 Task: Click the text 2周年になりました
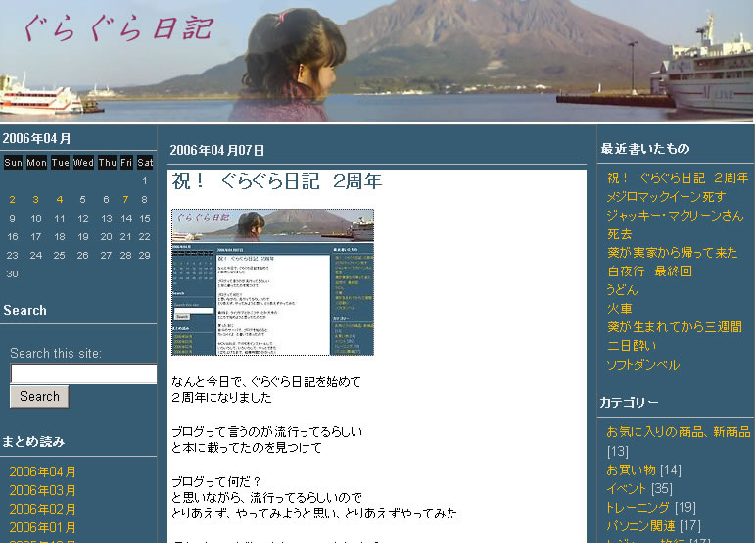221,398
